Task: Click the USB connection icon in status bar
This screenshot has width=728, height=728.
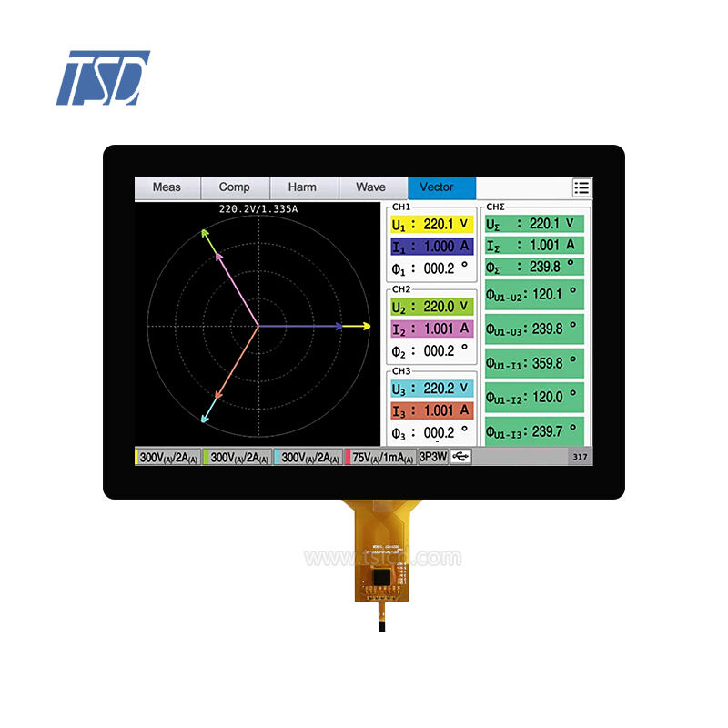Action: click(461, 457)
